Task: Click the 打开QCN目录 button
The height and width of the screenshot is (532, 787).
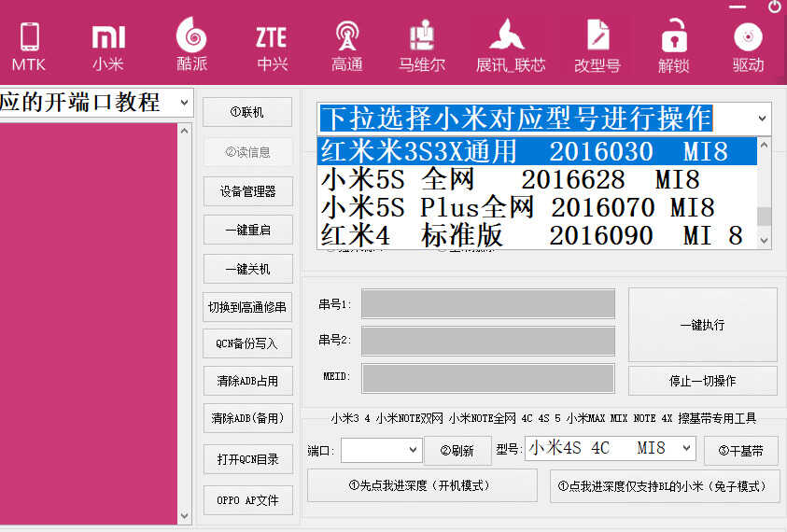Action: click(x=247, y=459)
